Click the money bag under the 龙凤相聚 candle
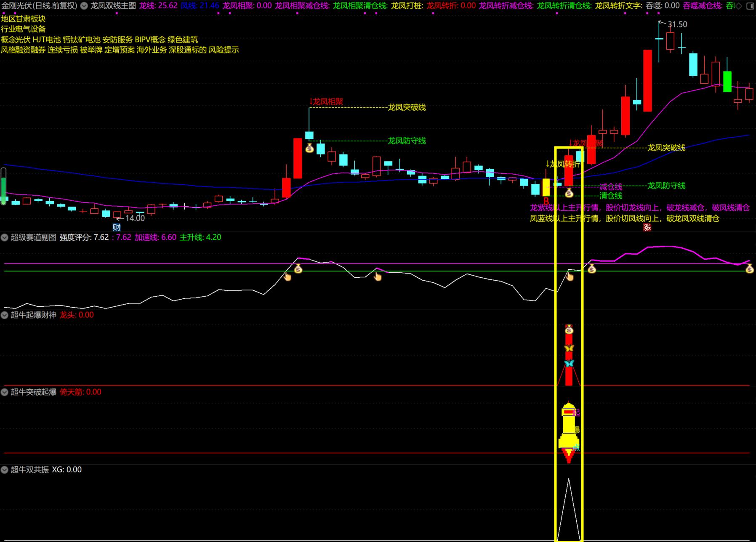This screenshot has height=542, width=756. pyautogui.click(x=309, y=148)
